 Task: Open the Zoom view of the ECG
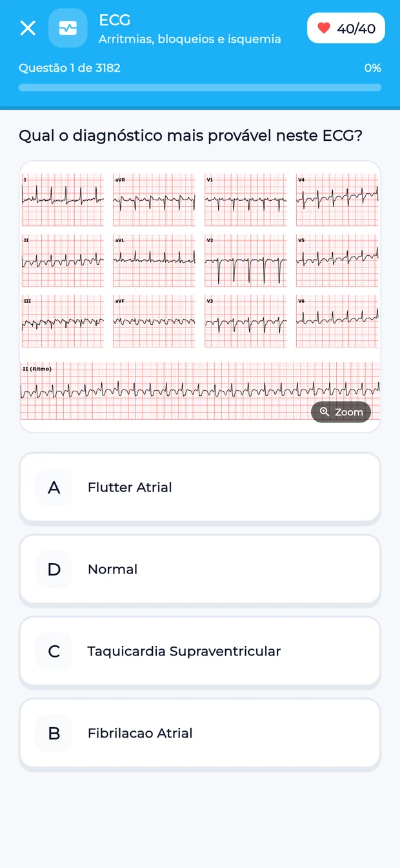coord(341,412)
